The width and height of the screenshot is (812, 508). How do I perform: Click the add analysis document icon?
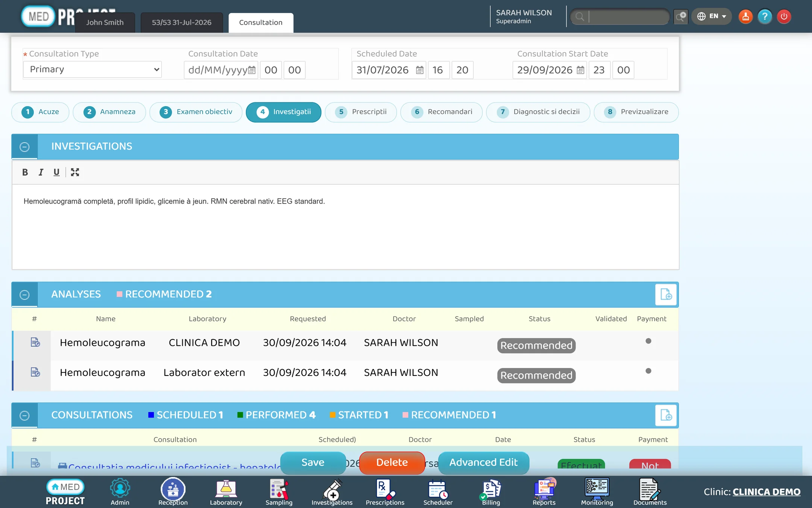(x=666, y=294)
